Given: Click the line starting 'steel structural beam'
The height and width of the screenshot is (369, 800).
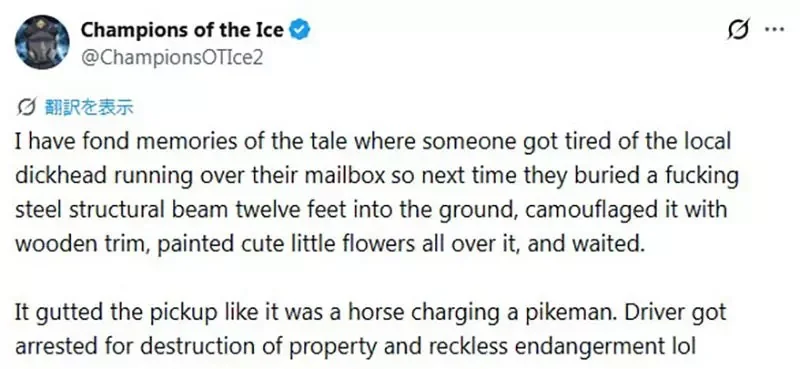Looking at the screenshot, I should pyautogui.click(x=371, y=210).
